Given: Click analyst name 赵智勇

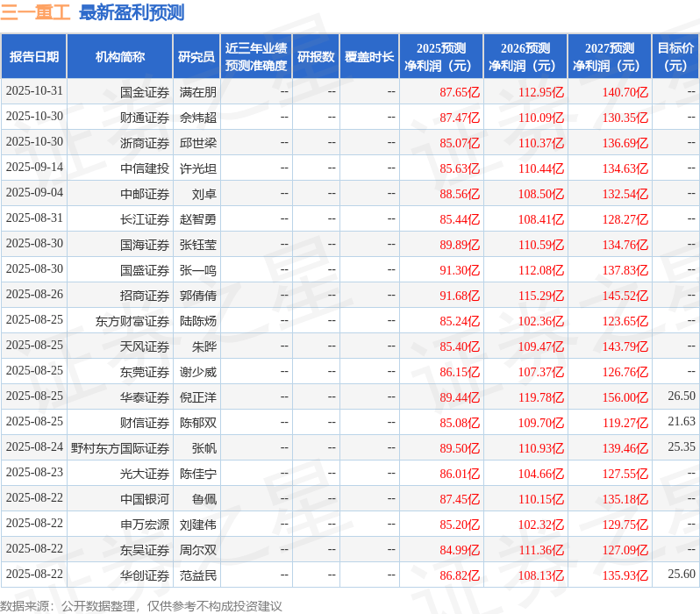Looking at the screenshot, I should coord(198,219).
